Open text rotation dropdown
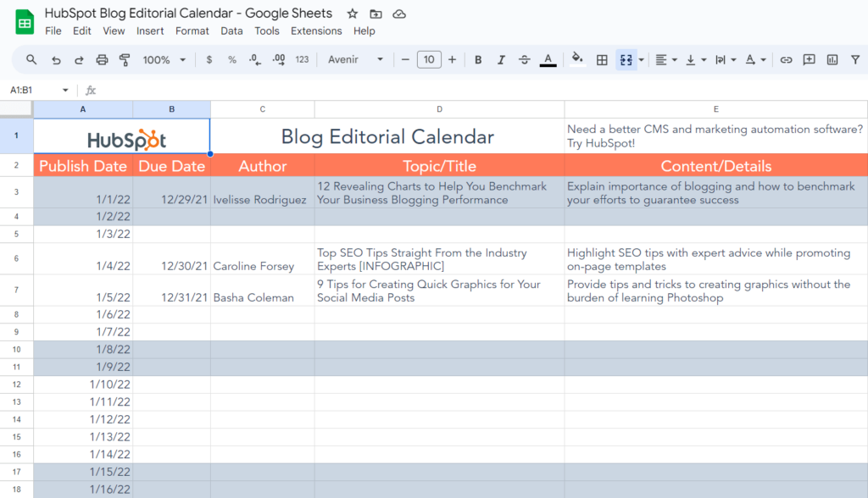 [x=755, y=60]
